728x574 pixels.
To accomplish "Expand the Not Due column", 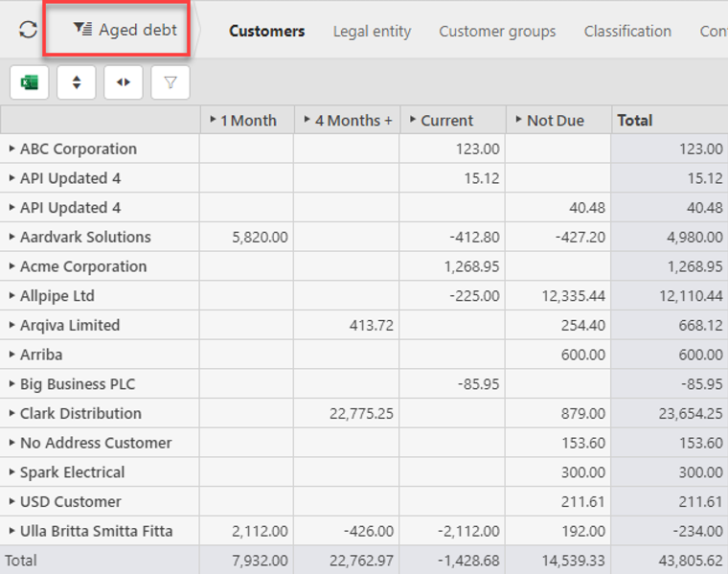I will pos(518,120).
